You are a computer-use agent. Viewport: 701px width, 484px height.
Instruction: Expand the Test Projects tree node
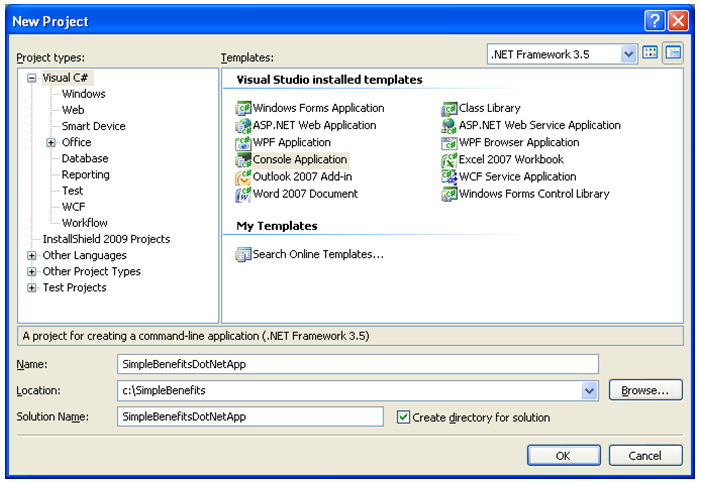click(x=31, y=288)
